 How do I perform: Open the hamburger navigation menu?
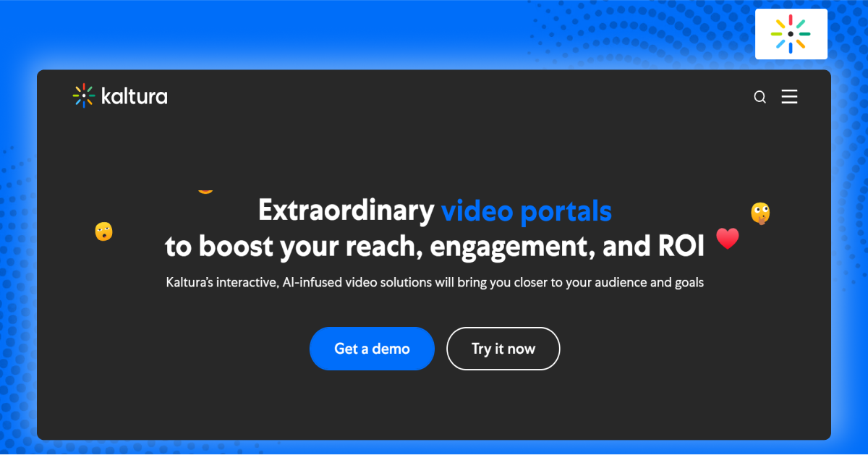click(789, 97)
